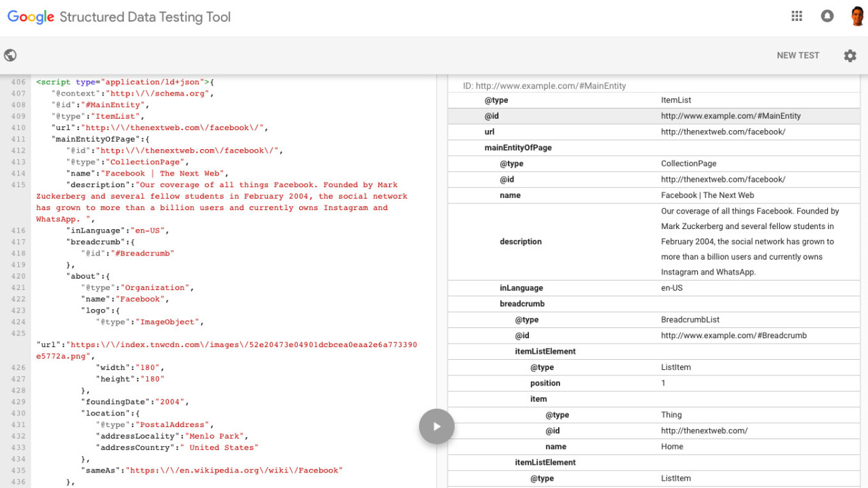This screenshot has height=488, width=868.
Task: Click the ID header of the results
Action: tap(544, 86)
